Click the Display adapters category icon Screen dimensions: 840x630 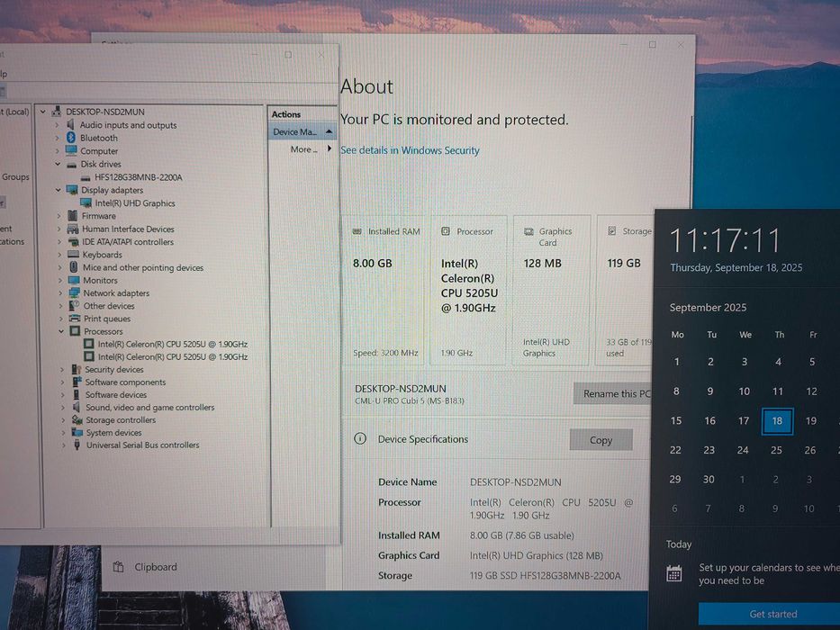pyautogui.click(x=72, y=190)
